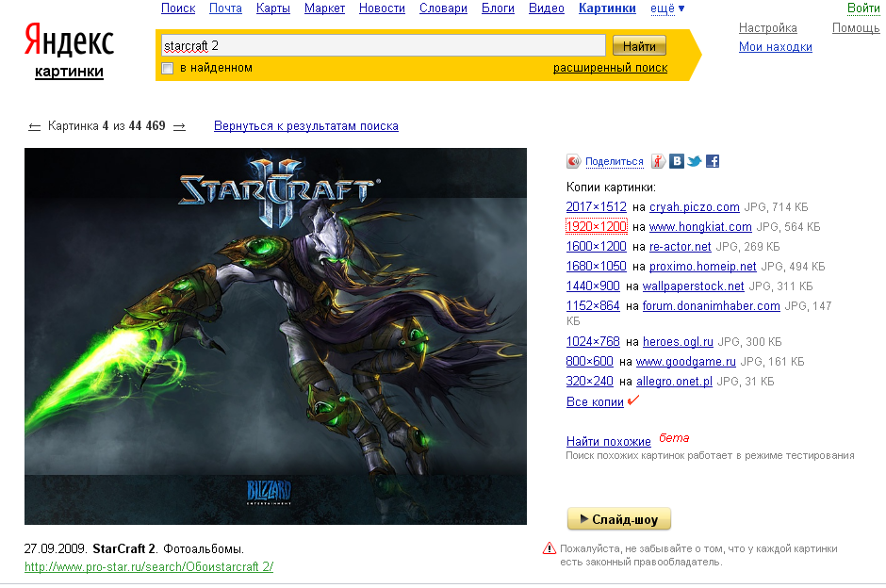This screenshot has height=588, width=886.
Task: Click Найти похожие link
Action: tap(609, 441)
